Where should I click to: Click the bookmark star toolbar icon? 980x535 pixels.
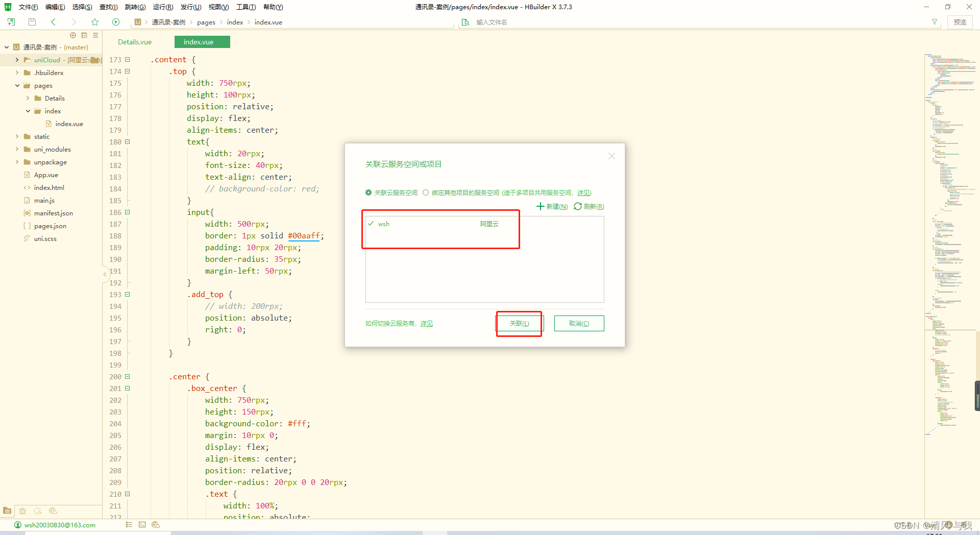click(95, 22)
